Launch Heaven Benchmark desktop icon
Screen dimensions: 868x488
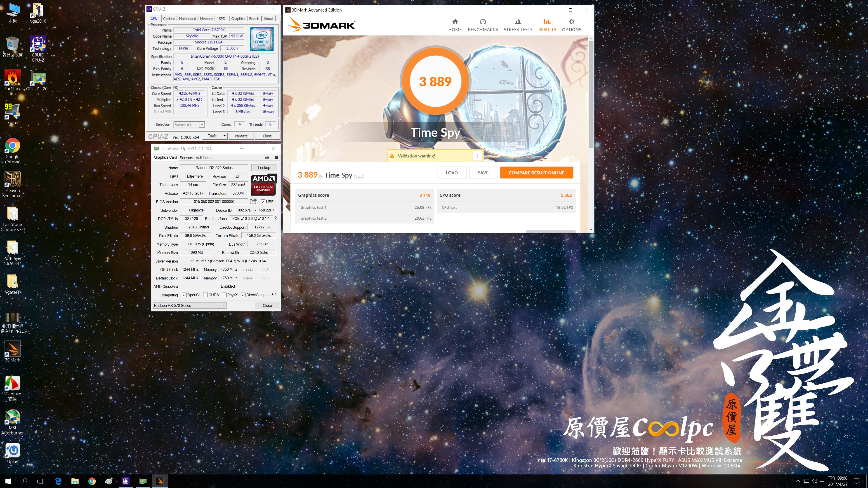pyautogui.click(x=12, y=185)
